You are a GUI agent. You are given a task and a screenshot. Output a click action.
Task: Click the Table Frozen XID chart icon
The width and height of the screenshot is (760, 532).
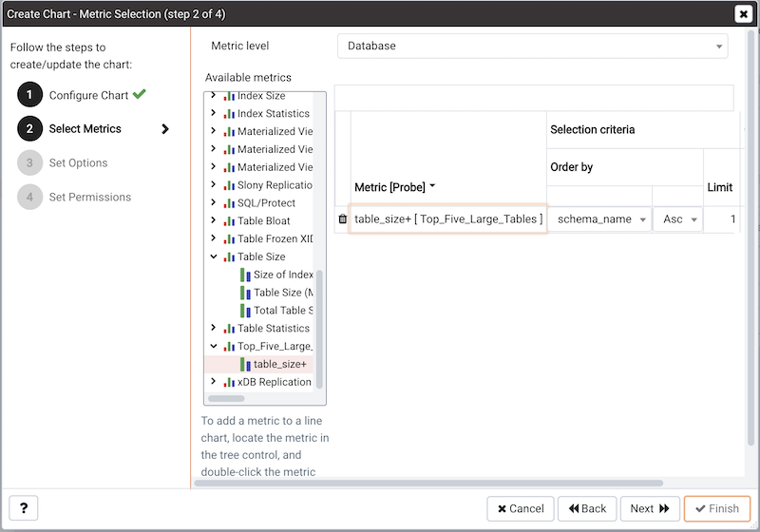tap(229, 239)
